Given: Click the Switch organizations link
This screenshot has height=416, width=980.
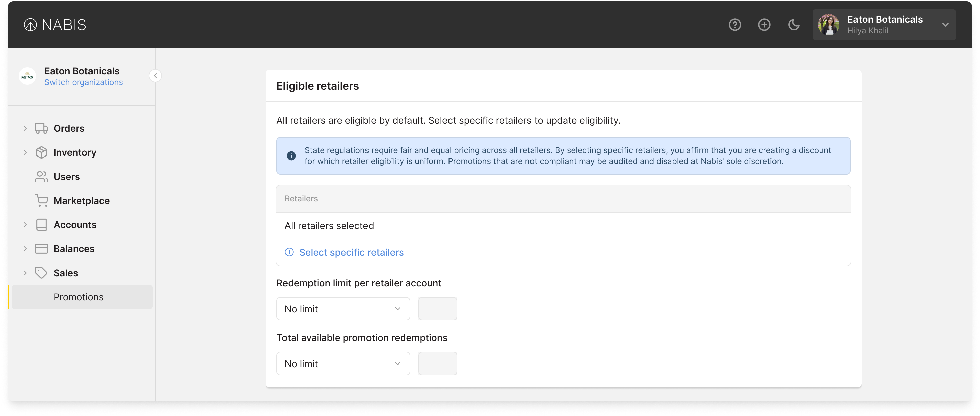Looking at the screenshot, I should (83, 82).
